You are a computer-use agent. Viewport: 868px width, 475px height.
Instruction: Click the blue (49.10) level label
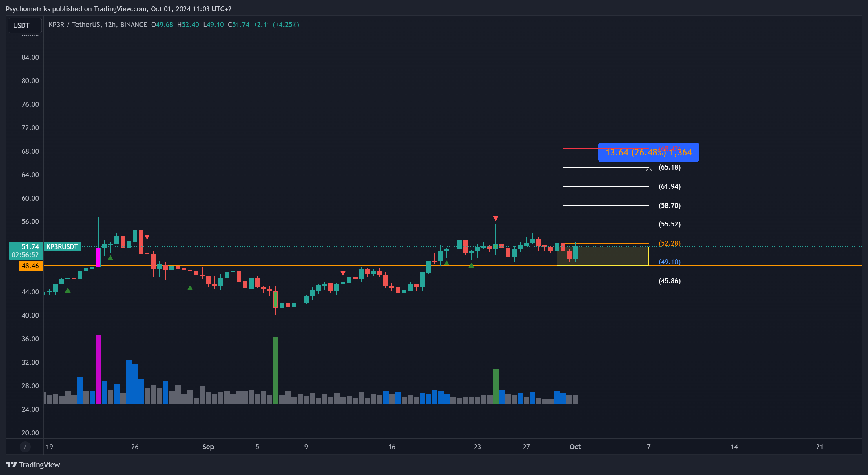pos(670,262)
